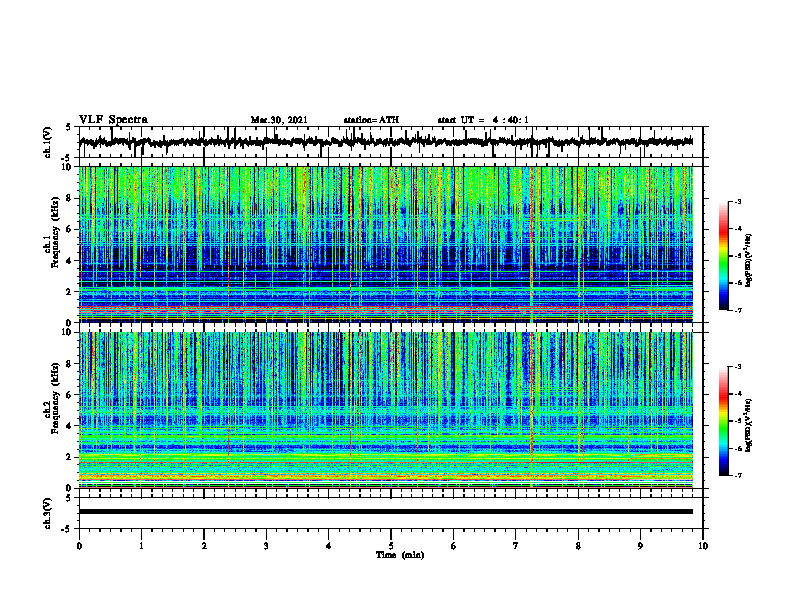Click the "Time (min)" axis title
Screen dimensions: 792x612
(400, 555)
